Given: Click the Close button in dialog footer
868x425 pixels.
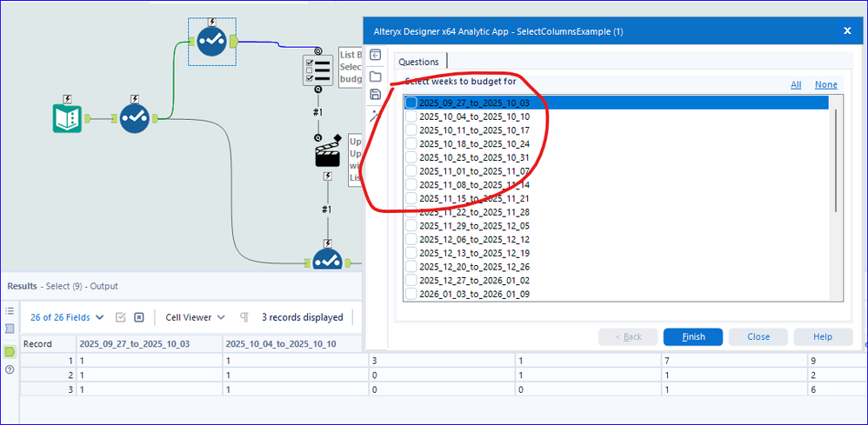Looking at the screenshot, I should click(x=758, y=336).
